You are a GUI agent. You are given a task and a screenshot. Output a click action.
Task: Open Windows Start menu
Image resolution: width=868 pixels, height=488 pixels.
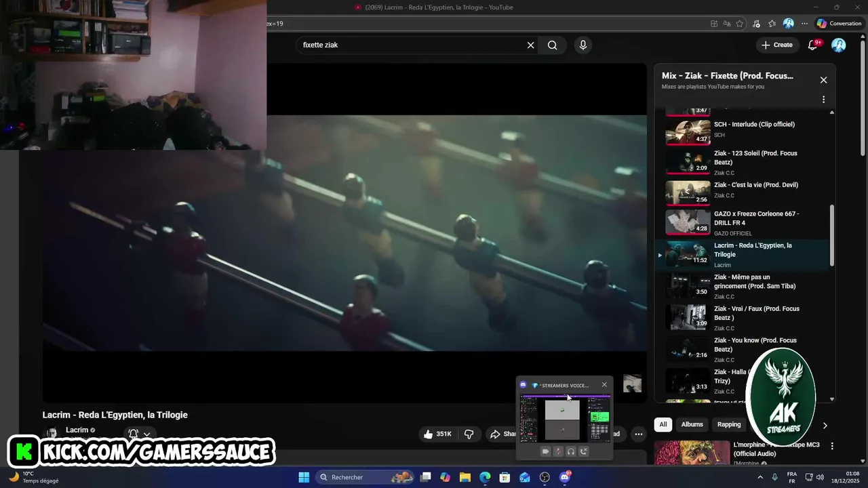pyautogui.click(x=303, y=477)
